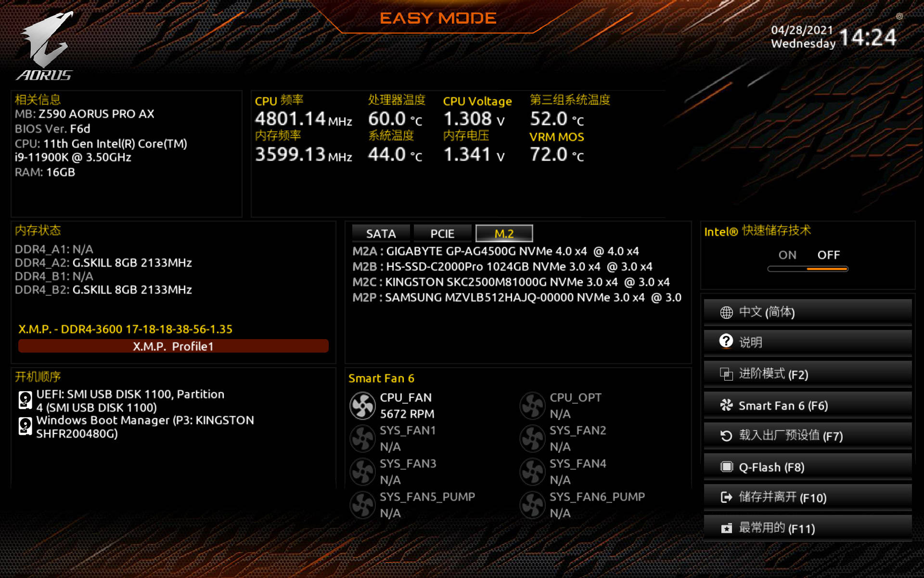Image resolution: width=924 pixels, height=578 pixels.
Task: Click the Windows Boot Manager disk icon
Action: pyautogui.click(x=25, y=426)
